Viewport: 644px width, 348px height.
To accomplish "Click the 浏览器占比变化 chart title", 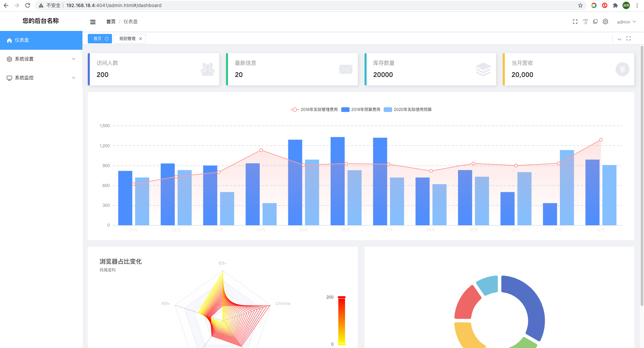I will (x=121, y=262).
